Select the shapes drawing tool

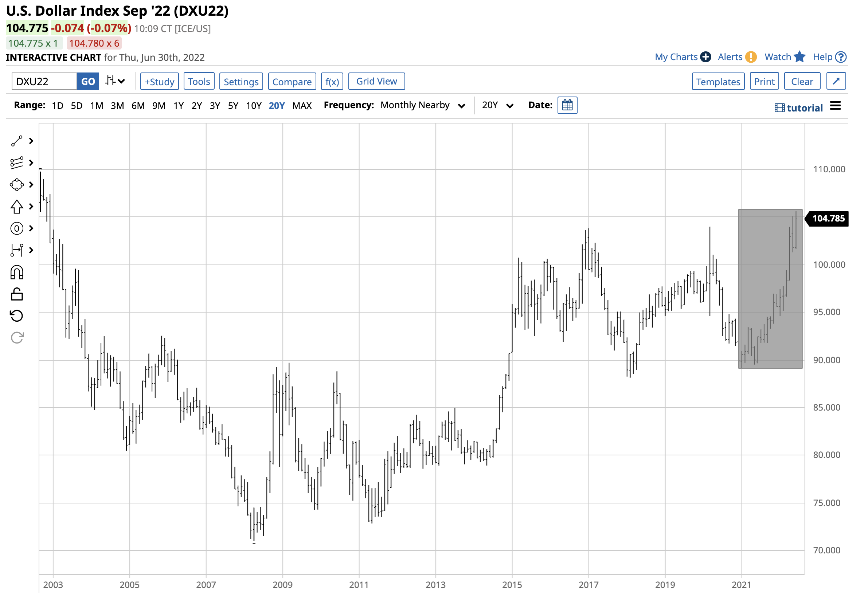click(x=17, y=185)
